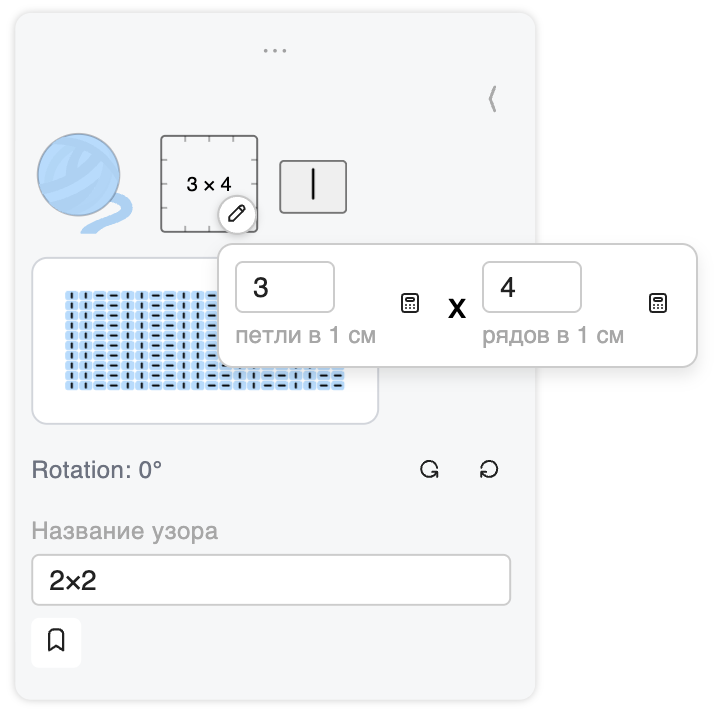Open the three-dot menu at panel top
The image size is (718, 714).
[x=275, y=50]
